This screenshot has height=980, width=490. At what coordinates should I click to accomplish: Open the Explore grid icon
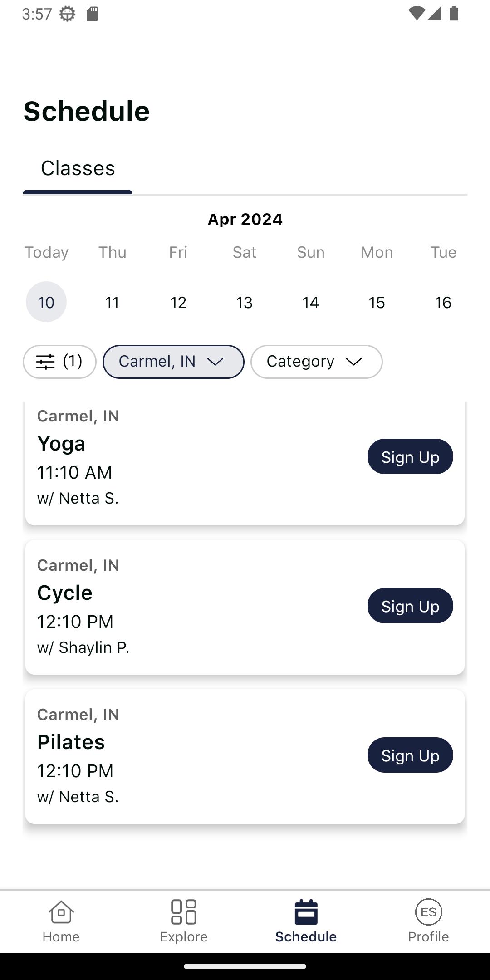click(x=184, y=912)
